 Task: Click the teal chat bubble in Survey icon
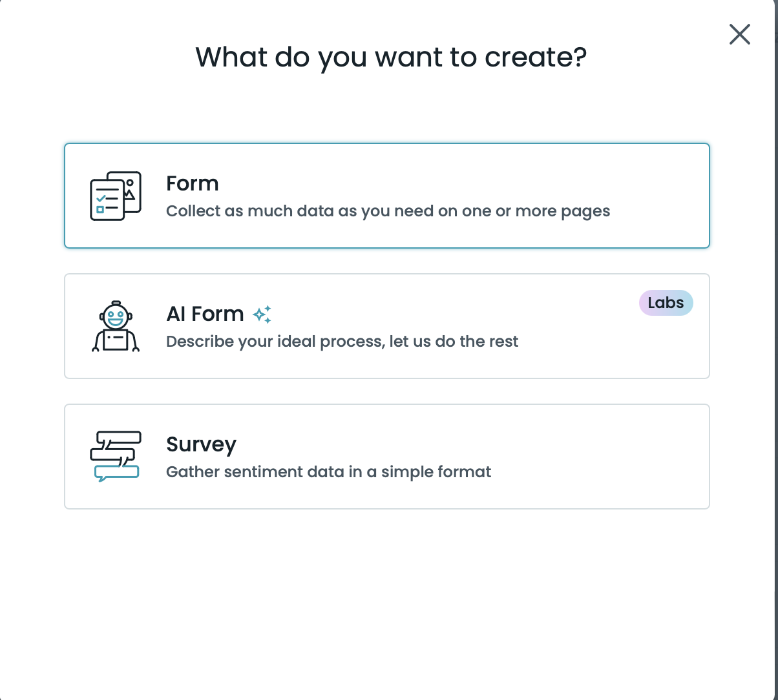pyautogui.click(x=116, y=473)
